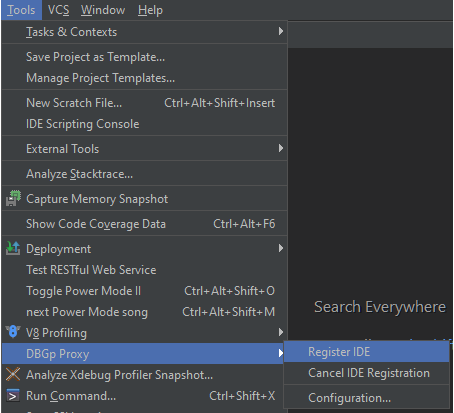Expand the External Tools submenu arrow
The height and width of the screenshot is (413, 454).
point(281,148)
